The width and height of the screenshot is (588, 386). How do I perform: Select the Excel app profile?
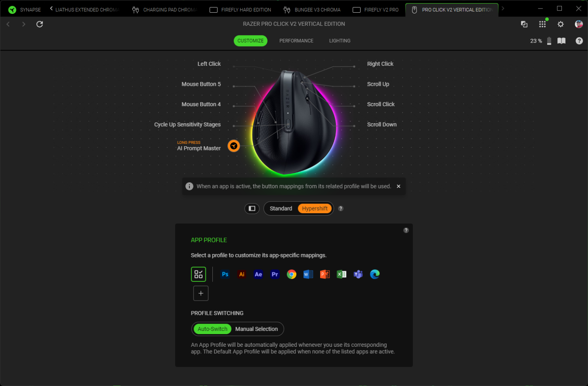tap(341, 274)
